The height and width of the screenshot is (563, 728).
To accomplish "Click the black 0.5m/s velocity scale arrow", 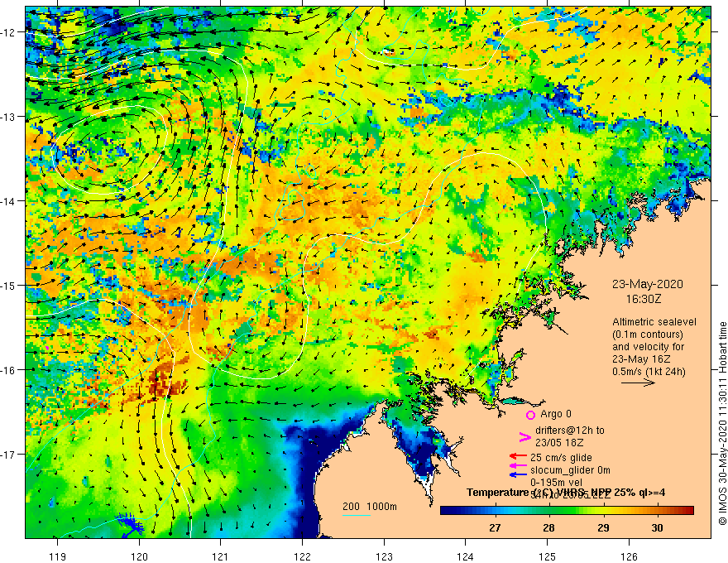I will click(639, 383).
